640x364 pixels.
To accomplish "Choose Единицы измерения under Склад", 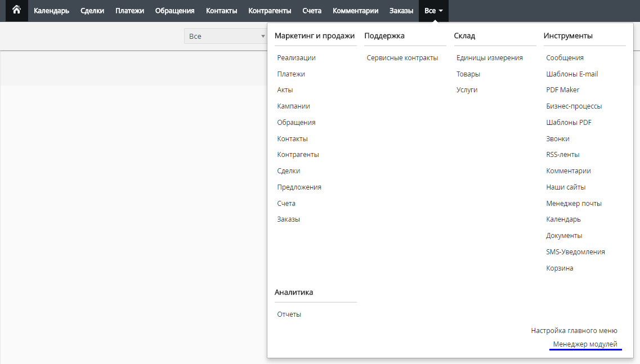I will [489, 58].
